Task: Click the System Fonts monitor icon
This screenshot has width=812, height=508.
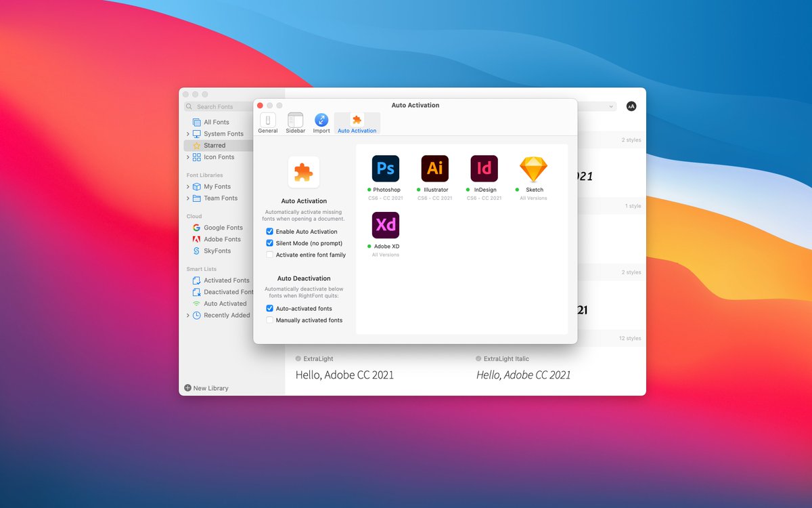Action: pos(197,133)
